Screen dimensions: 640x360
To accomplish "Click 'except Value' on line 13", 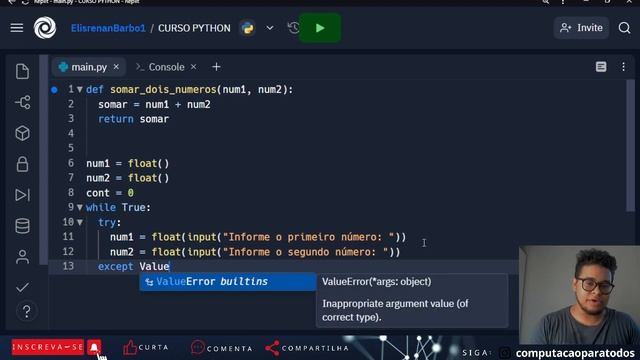I will click(134, 267).
